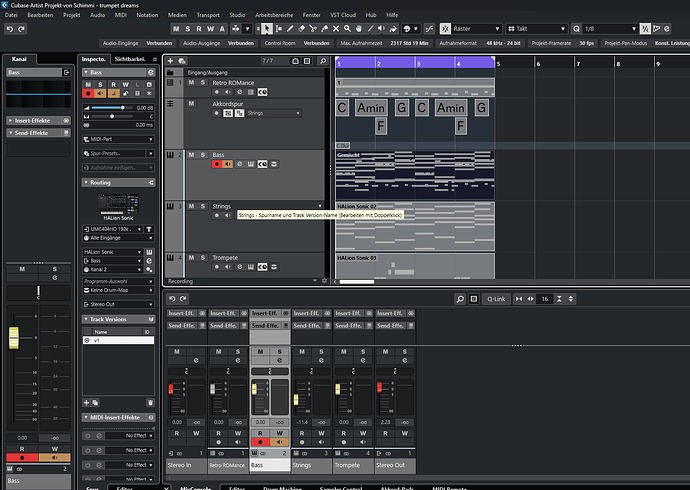Open the Transport menu
The width and height of the screenshot is (690, 490).
pos(207,16)
